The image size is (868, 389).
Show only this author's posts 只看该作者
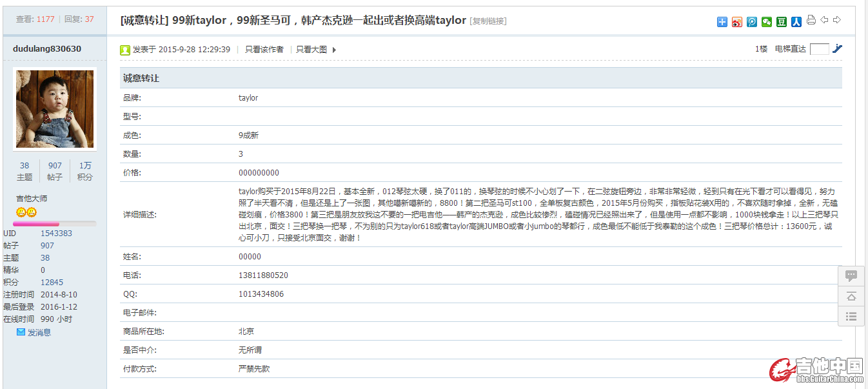click(x=264, y=50)
